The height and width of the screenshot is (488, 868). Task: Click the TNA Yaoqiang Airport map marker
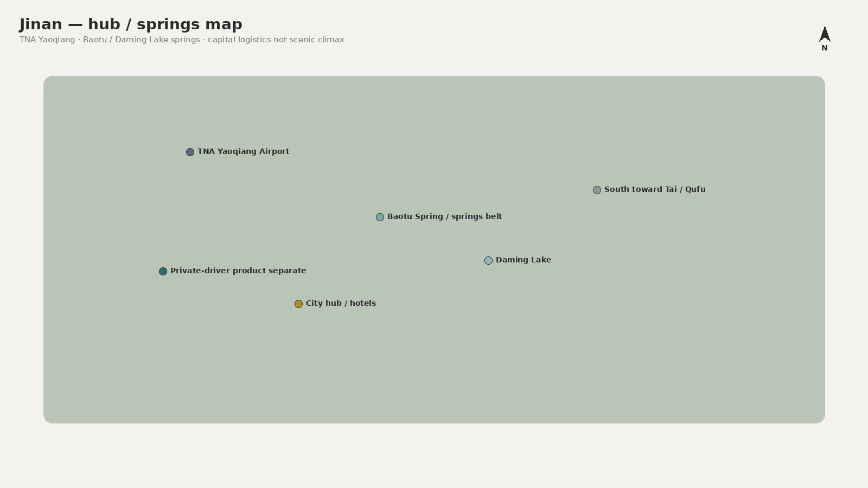coord(190,152)
